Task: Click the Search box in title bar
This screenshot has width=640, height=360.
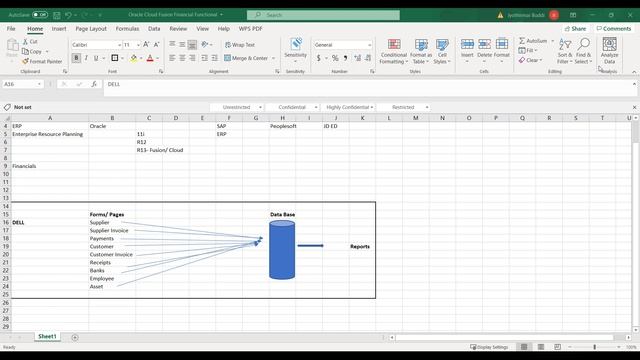Action: point(323,15)
